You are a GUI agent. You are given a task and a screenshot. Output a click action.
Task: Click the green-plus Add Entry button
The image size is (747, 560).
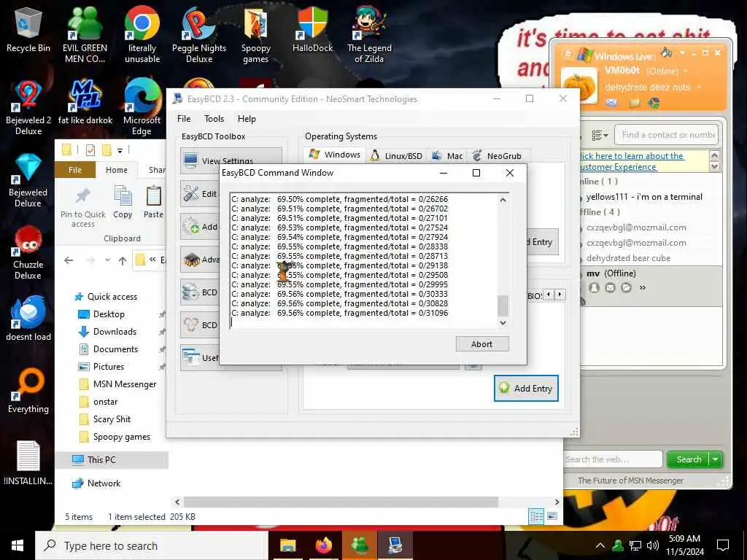pyautogui.click(x=526, y=388)
